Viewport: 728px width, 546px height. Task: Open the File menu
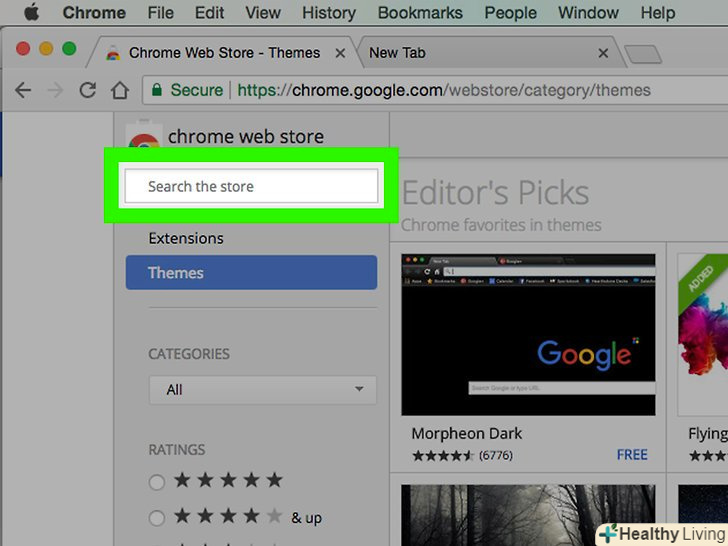pyautogui.click(x=161, y=13)
